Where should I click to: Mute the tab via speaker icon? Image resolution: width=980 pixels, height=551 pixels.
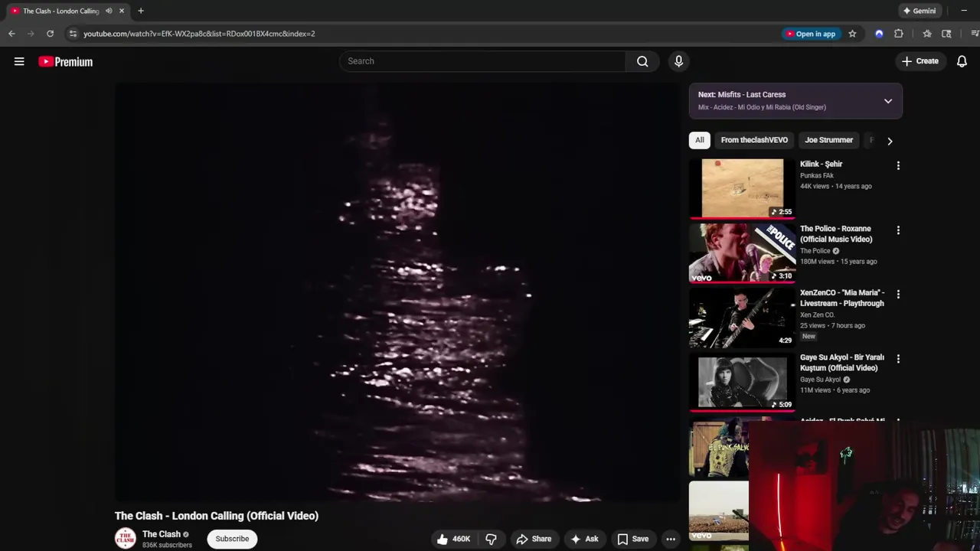pyautogui.click(x=109, y=11)
